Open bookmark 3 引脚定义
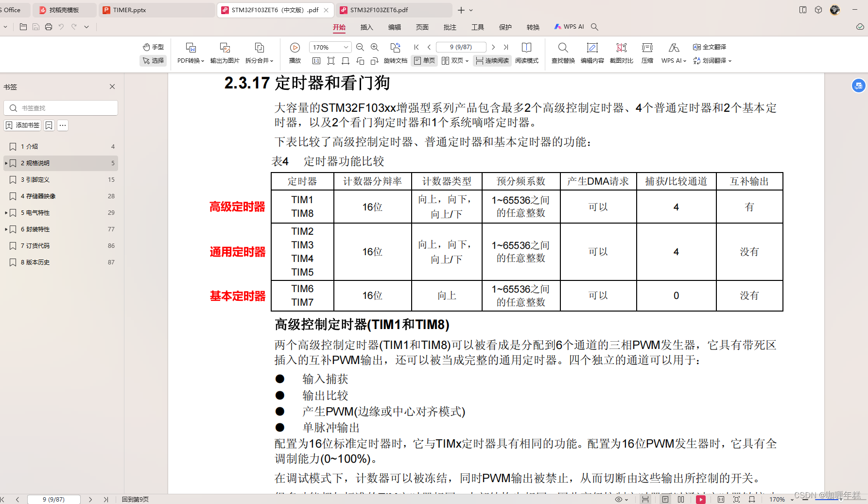This screenshot has width=868, height=504. [x=61, y=180]
